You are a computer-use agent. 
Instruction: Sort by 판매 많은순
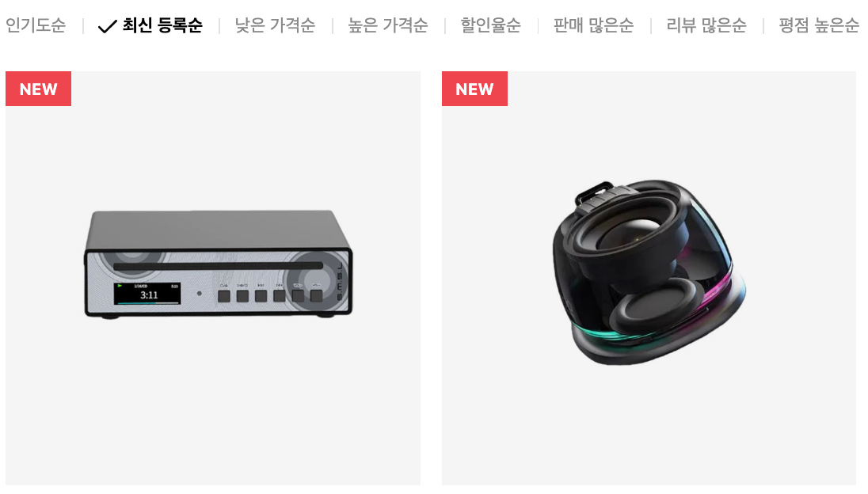click(x=593, y=25)
